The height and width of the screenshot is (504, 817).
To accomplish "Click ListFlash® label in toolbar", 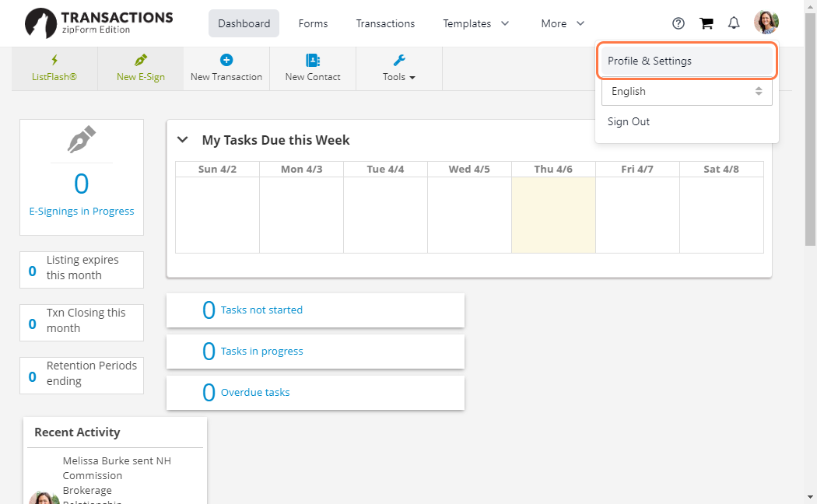I will (54, 77).
